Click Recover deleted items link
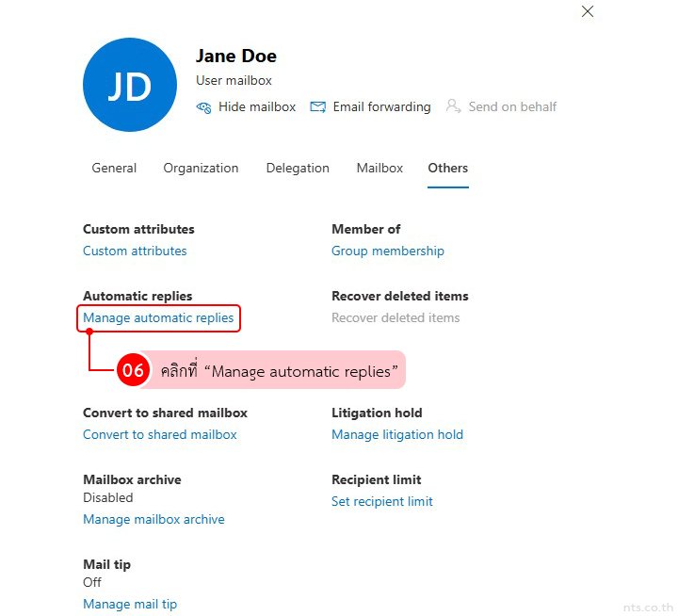This screenshot has height=616, width=678. coord(395,317)
